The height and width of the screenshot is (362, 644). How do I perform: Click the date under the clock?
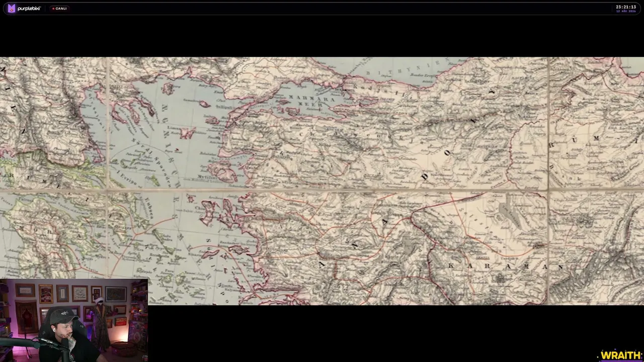click(x=626, y=11)
